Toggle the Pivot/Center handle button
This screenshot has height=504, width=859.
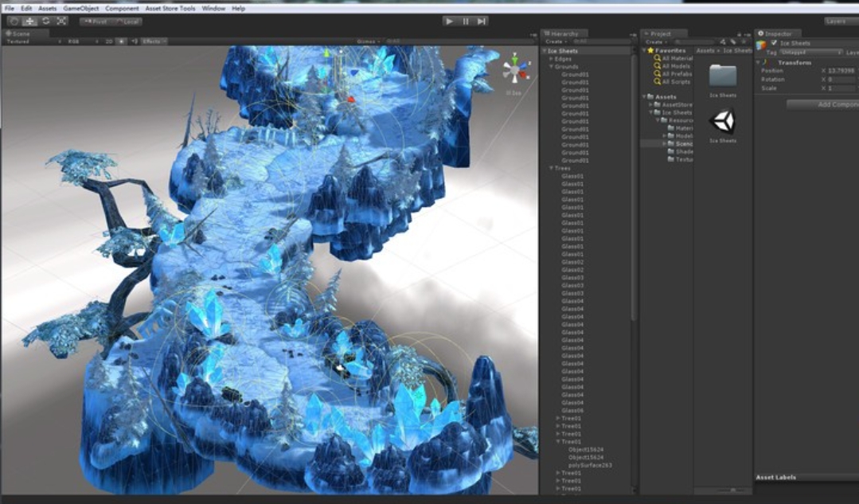(x=96, y=21)
